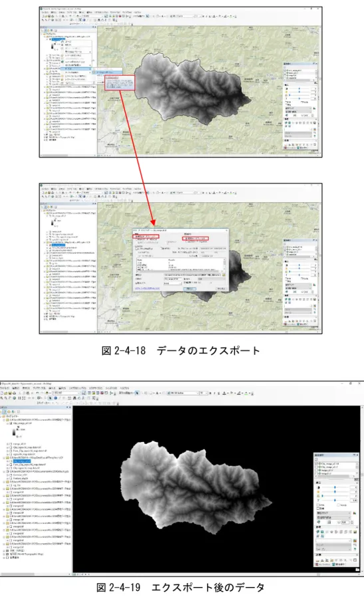The width and height of the screenshot is (364, 597).
Task: Open ArcToolbox red icon in bottom ArcMap toolbar
Action: point(102,393)
